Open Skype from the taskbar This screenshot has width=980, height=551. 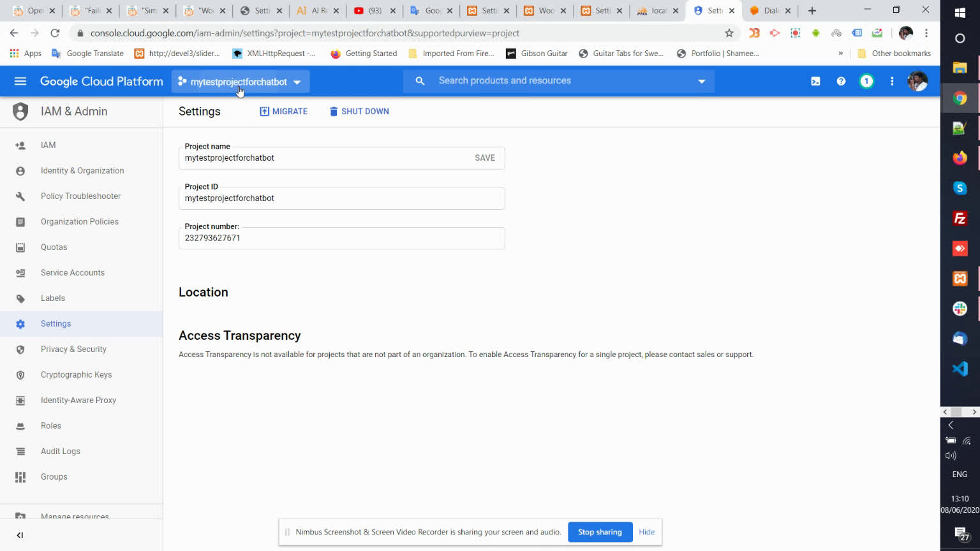click(x=960, y=188)
